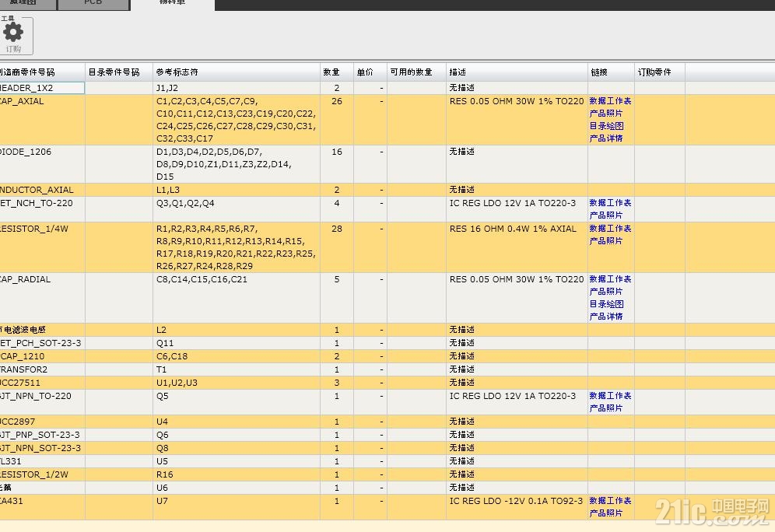
Task: Open 目录绘图 link for CAP_RADIAL row
Action: (x=606, y=304)
